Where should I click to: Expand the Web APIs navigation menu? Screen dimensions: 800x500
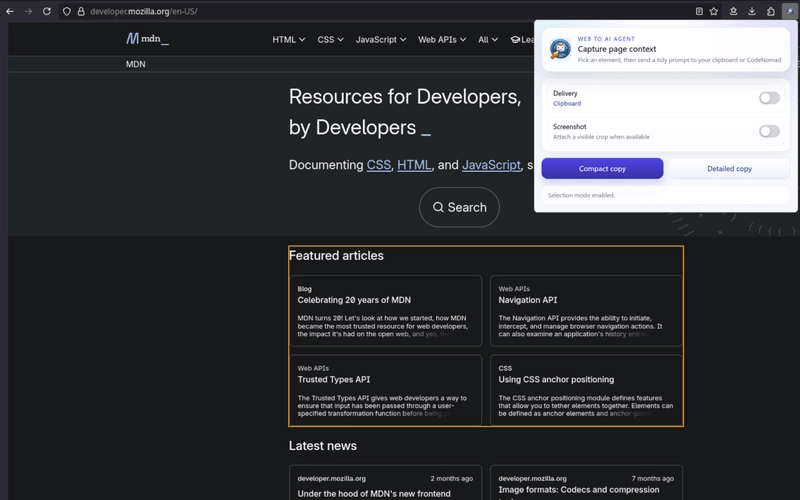(442, 39)
